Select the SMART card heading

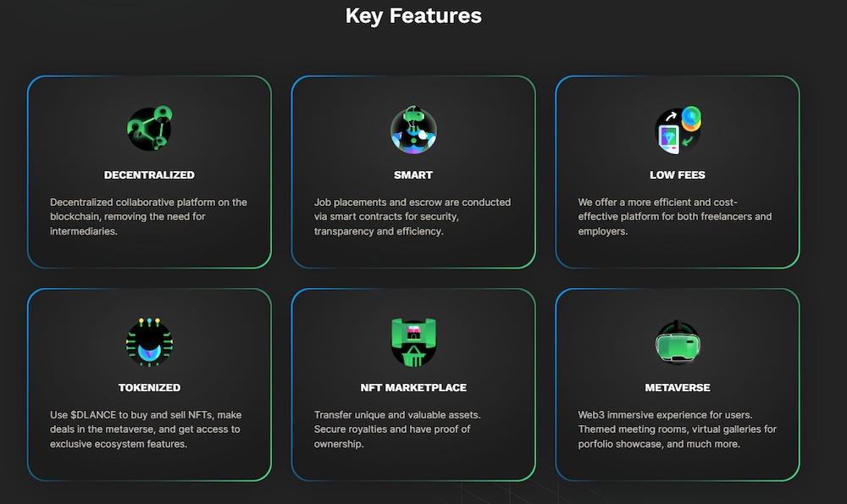(413, 175)
